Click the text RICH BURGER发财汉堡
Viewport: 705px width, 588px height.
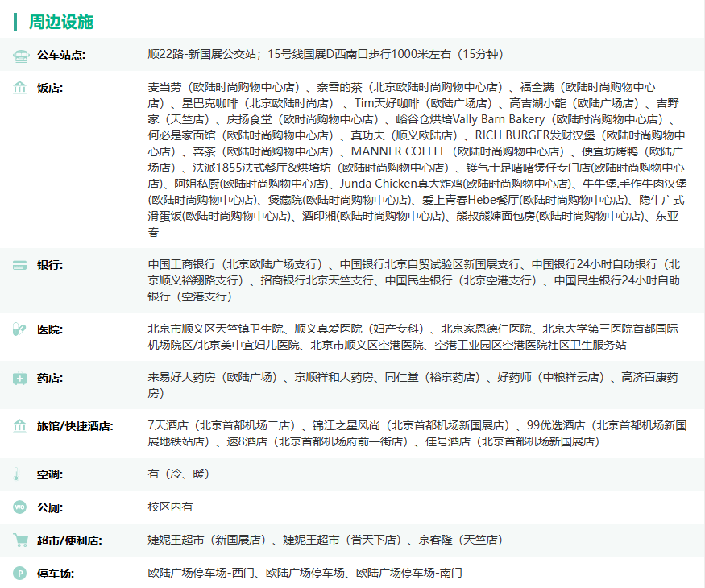coord(535,136)
